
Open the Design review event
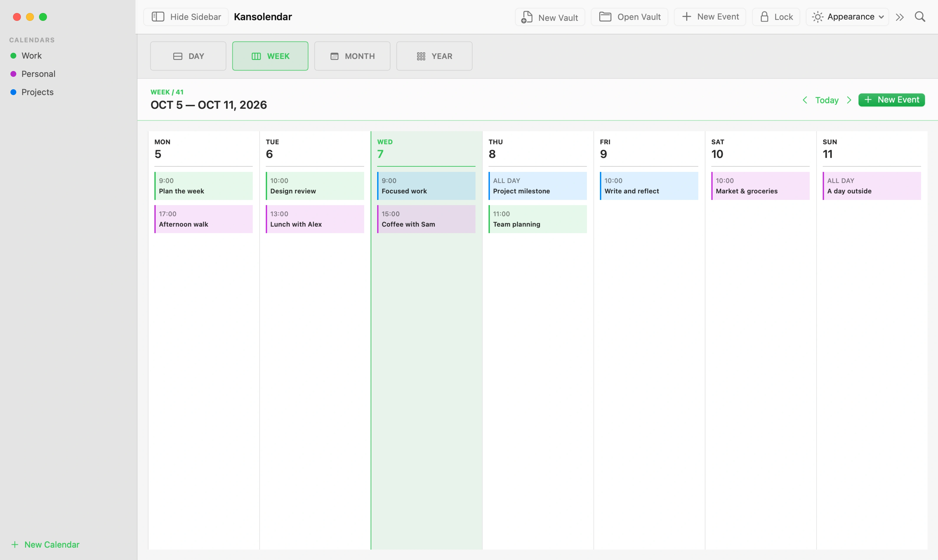click(315, 186)
